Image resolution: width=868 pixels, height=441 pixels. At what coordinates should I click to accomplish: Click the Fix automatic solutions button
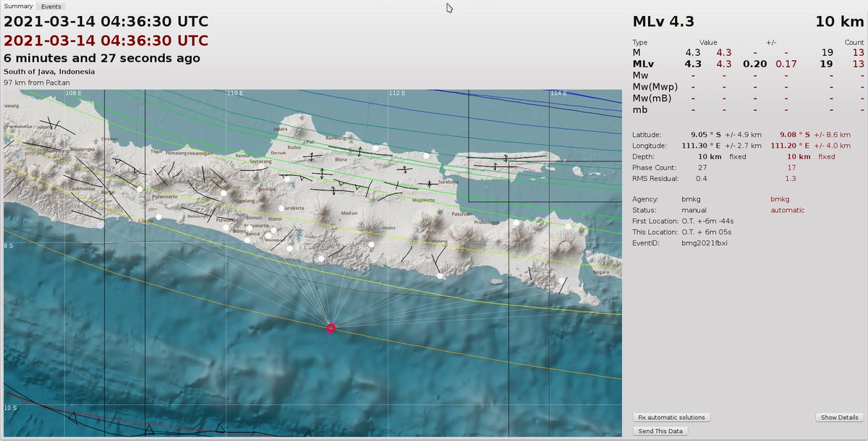pos(671,418)
